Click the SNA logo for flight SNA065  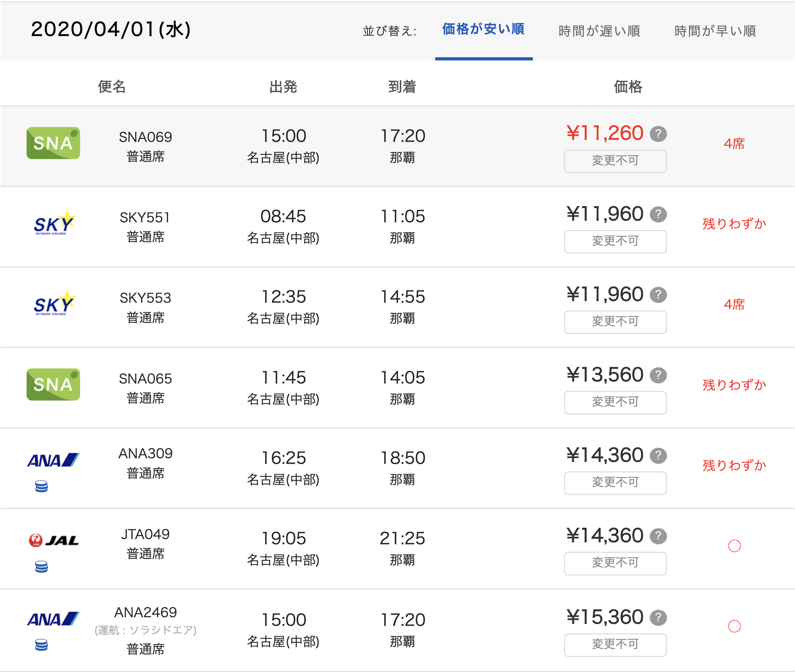53,384
